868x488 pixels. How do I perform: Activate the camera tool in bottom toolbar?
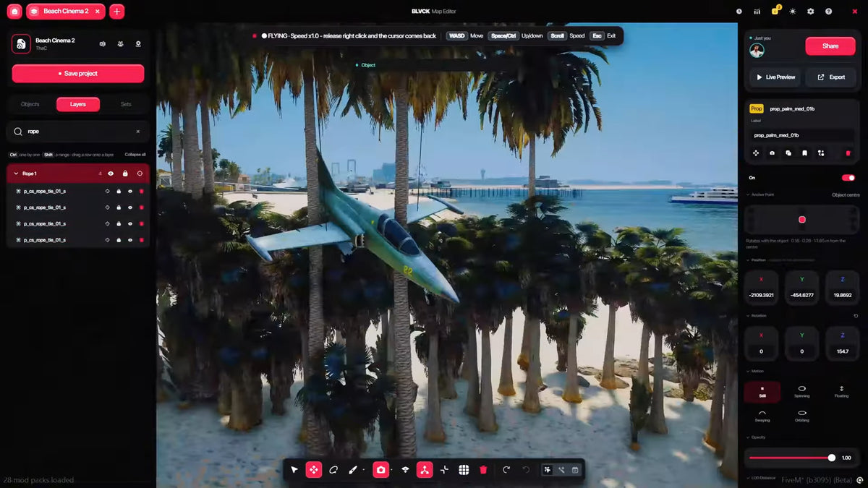[381, 470]
